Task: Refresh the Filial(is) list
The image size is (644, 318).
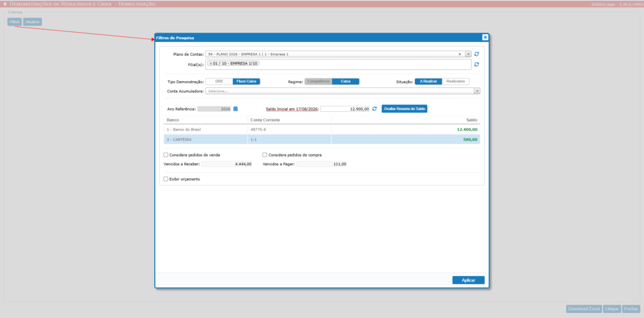Action: (477, 65)
